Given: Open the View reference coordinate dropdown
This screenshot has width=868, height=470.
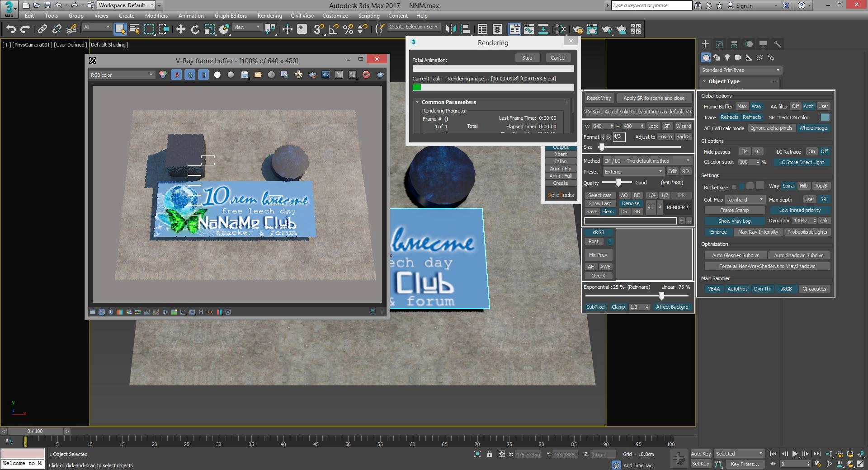Looking at the screenshot, I should 247,27.
